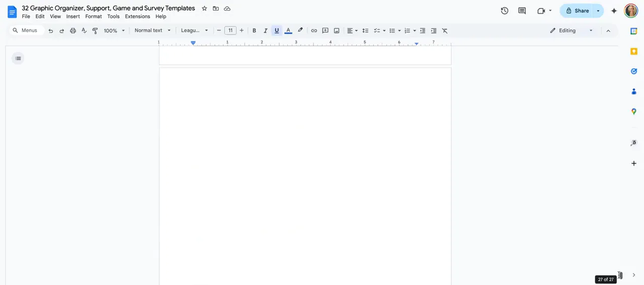The height and width of the screenshot is (285, 644).
Task: Increase the indent
Action: point(434,31)
